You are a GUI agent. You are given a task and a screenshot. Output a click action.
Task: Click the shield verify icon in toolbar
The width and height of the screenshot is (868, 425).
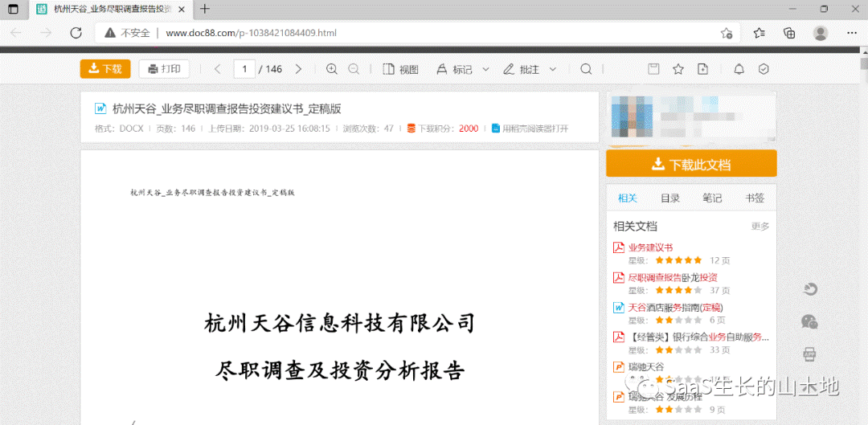pyautogui.click(x=764, y=69)
